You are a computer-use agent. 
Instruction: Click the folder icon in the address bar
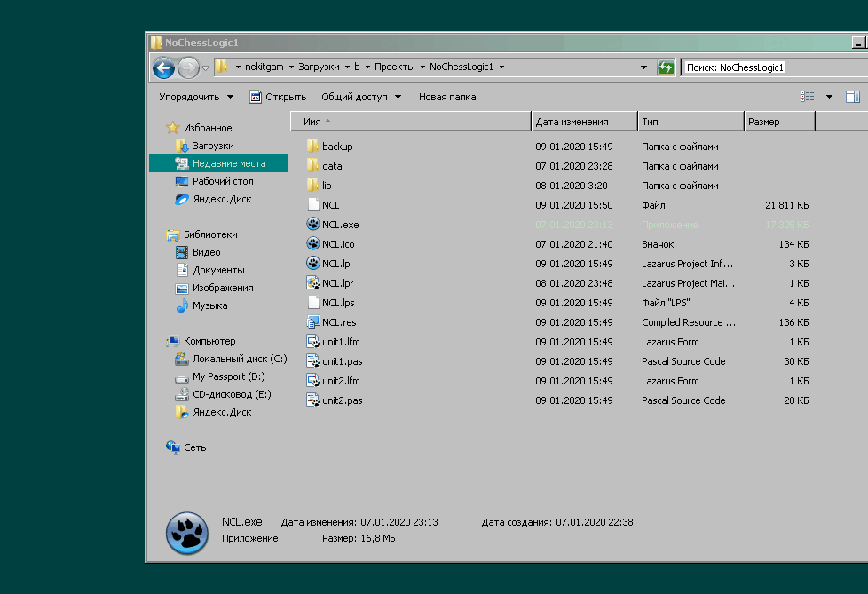(221, 67)
